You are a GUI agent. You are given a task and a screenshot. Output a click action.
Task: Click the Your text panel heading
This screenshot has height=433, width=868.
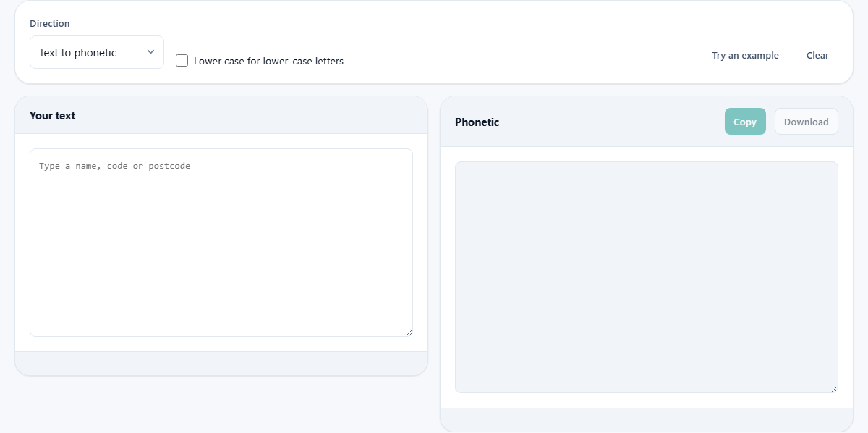point(52,116)
